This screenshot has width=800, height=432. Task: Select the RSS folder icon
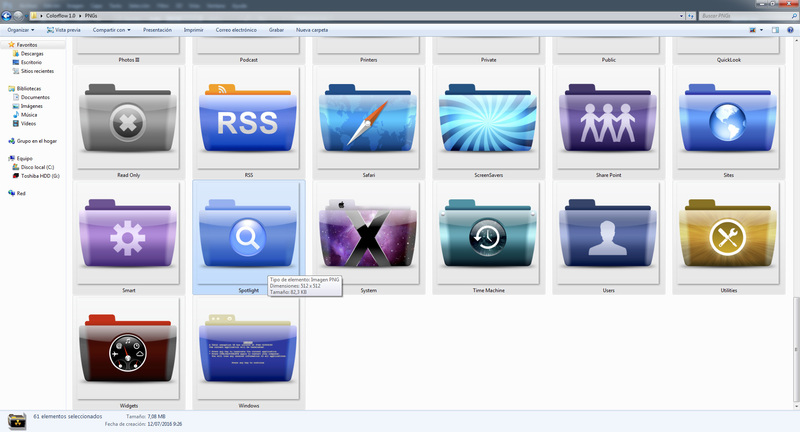(248, 118)
